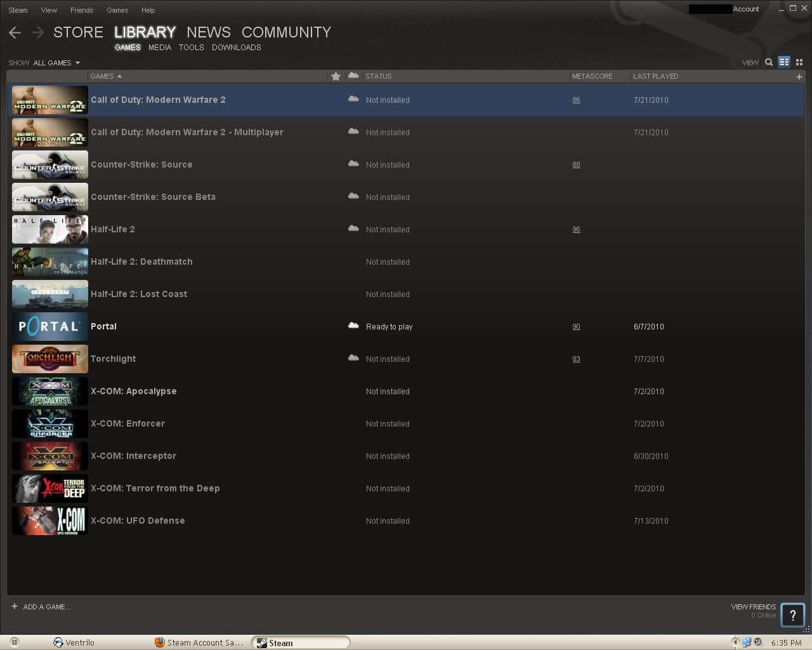Select Call of Duty: Modern Warfare 2 - Multiplayer

point(187,132)
